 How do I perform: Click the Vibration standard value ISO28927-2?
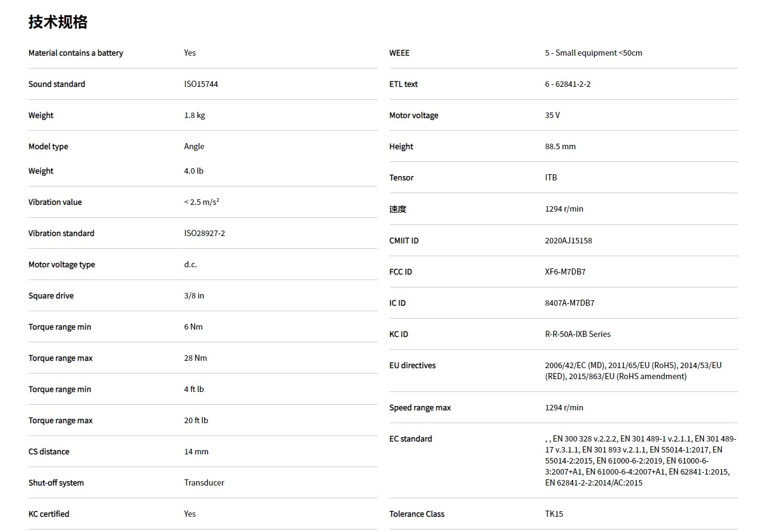(x=204, y=233)
